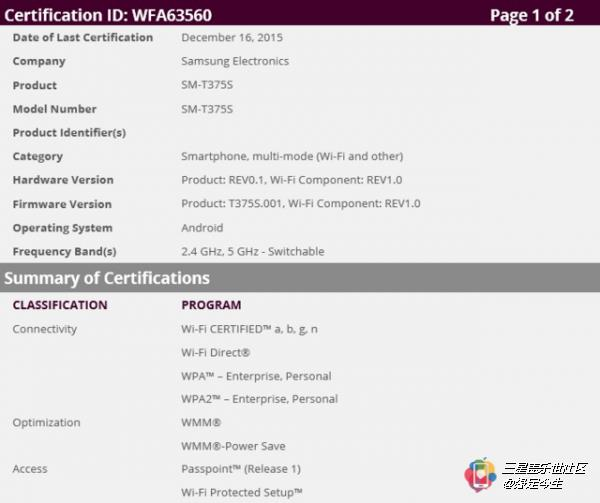
Task: Select the SM-T375S Product value
Action: click(x=209, y=85)
